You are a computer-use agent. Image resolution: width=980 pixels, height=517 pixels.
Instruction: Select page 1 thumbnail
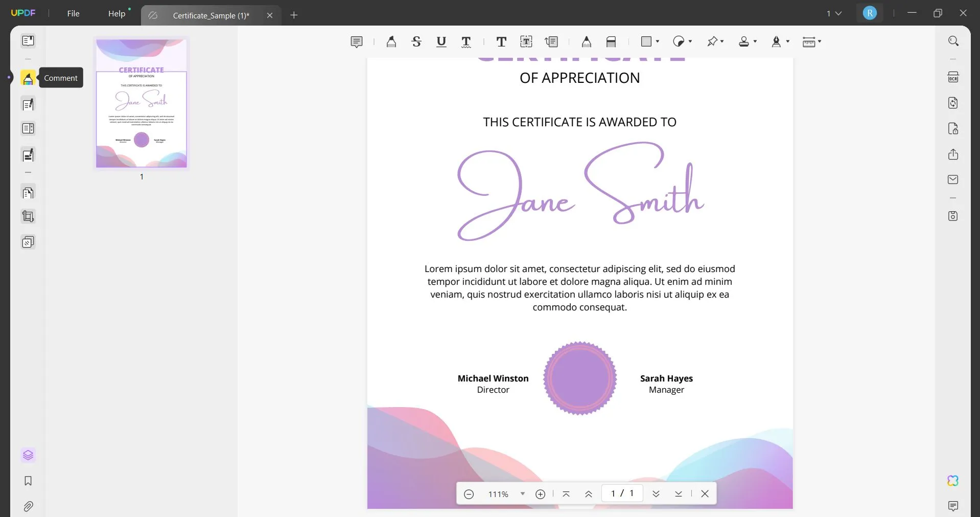pyautogui.click(x=142, y=103)
